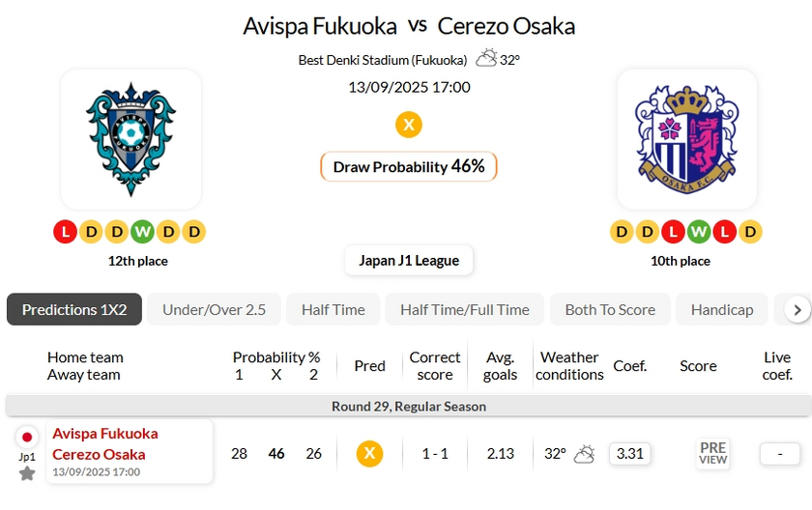Click the 3.31 coefficient box

click(x=629, y=453)
